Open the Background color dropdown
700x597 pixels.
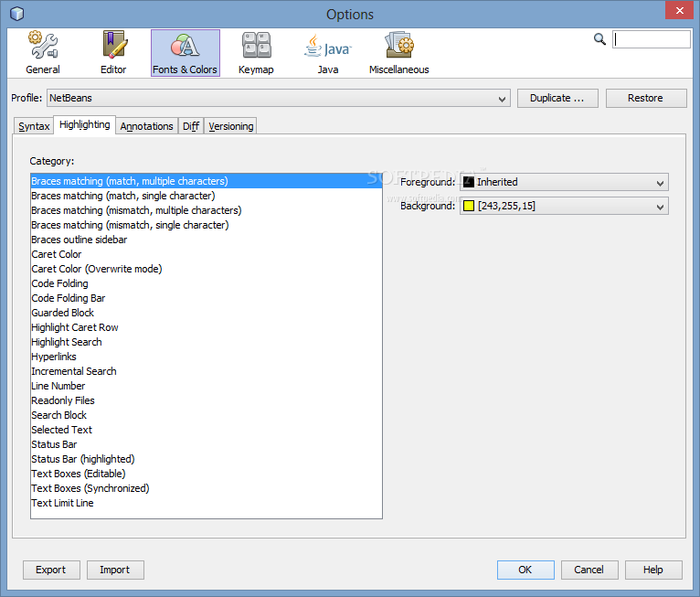564,206
